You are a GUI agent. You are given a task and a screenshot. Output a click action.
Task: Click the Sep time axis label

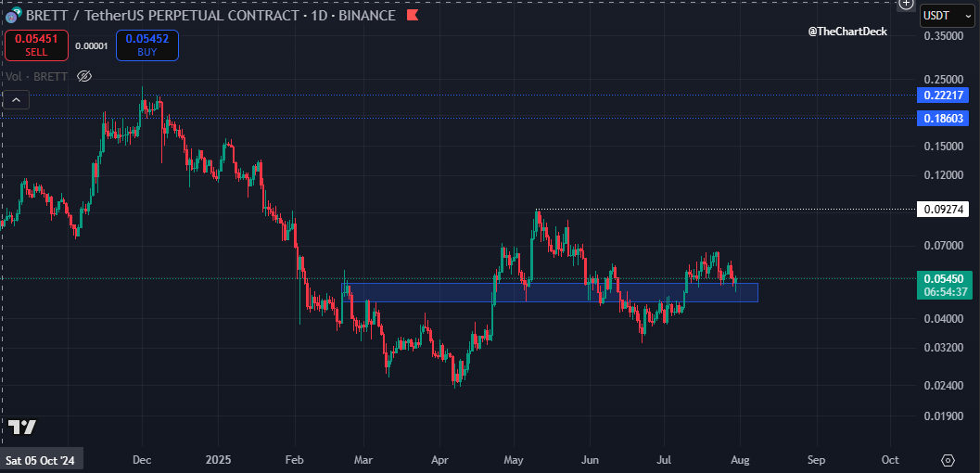816,461
